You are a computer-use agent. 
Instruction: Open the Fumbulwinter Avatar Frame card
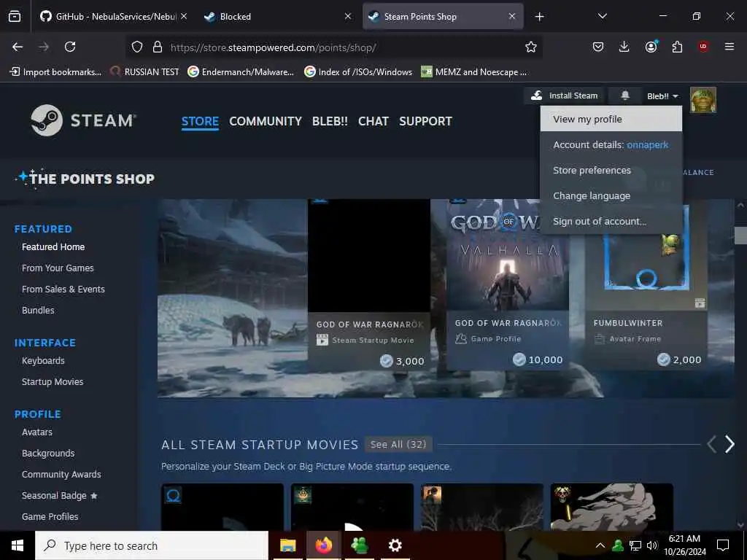pos(646,285)
